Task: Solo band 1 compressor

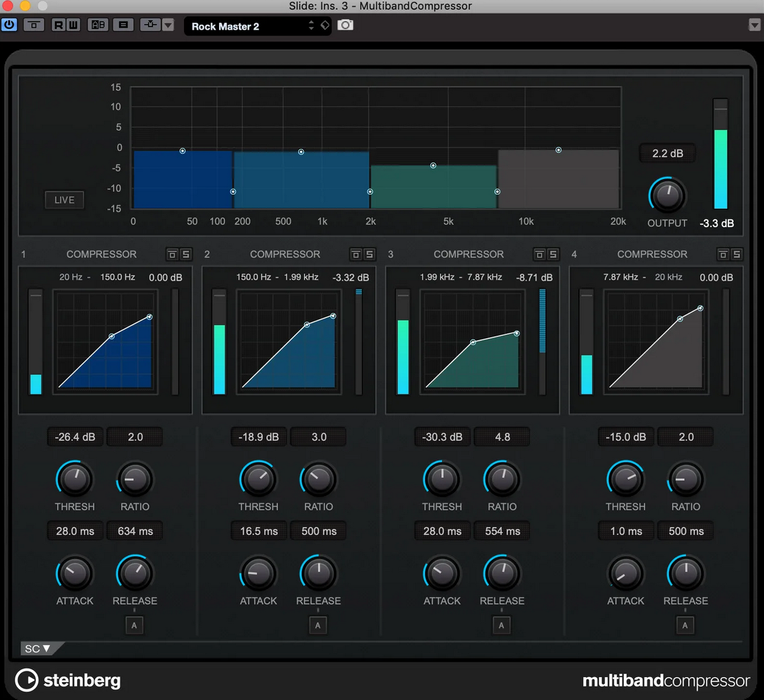Action: pos(185,255)
